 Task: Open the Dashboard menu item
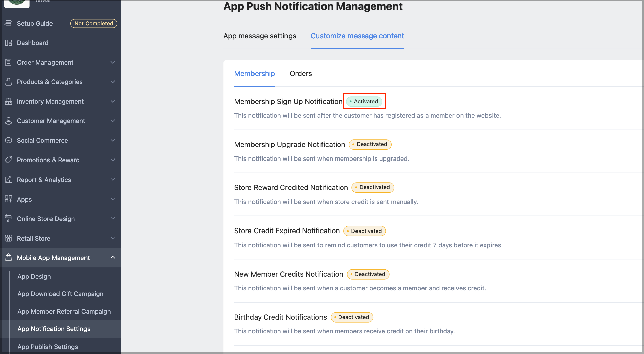coord(33,43)
